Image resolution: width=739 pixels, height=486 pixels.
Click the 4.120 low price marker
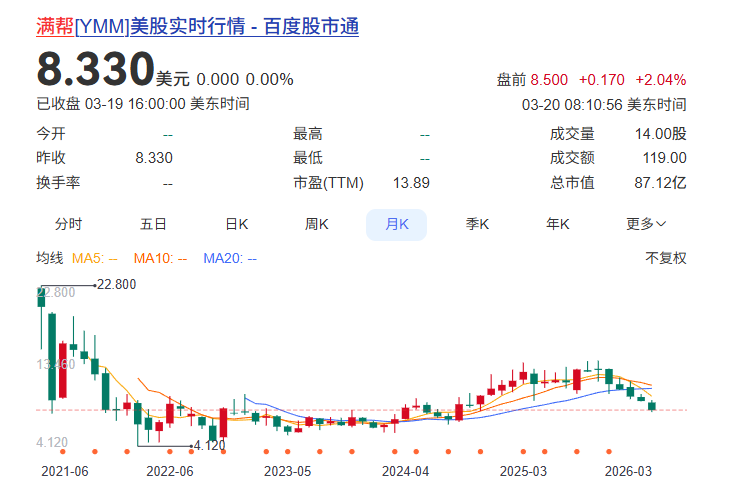click(209, 445)
